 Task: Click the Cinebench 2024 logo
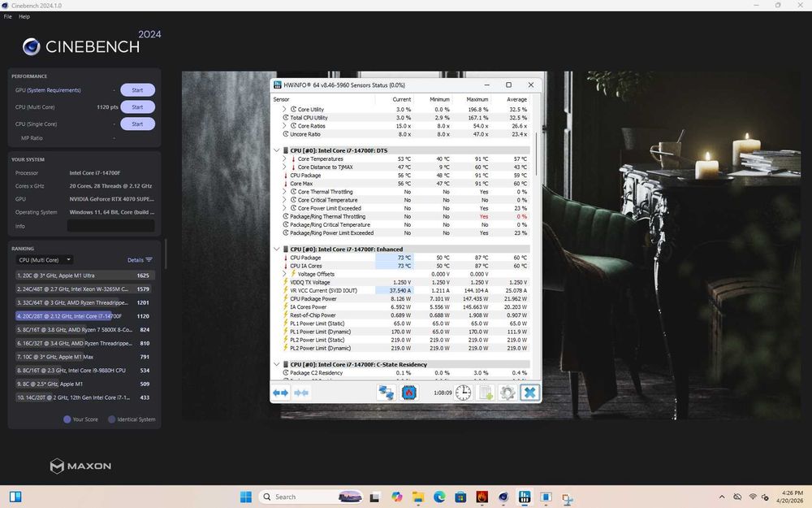click(x=92, y=44)
